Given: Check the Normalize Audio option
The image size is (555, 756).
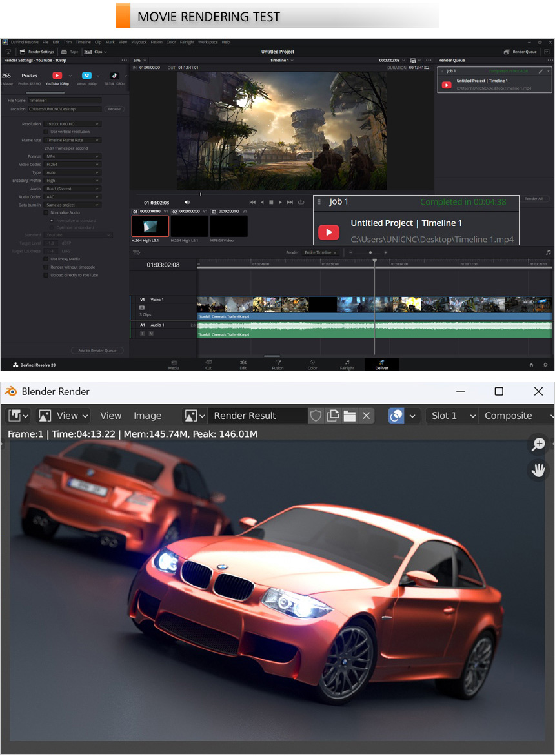Looking at the screenshot, I should (x=46, y=212).
